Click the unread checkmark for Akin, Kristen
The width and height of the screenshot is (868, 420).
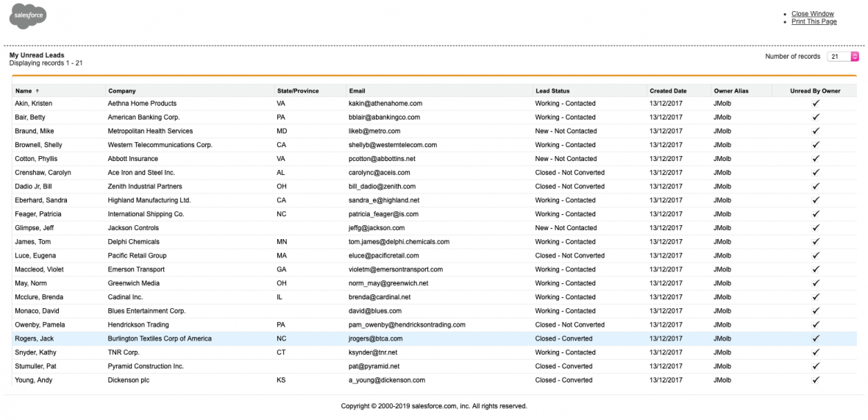(816, 104)
